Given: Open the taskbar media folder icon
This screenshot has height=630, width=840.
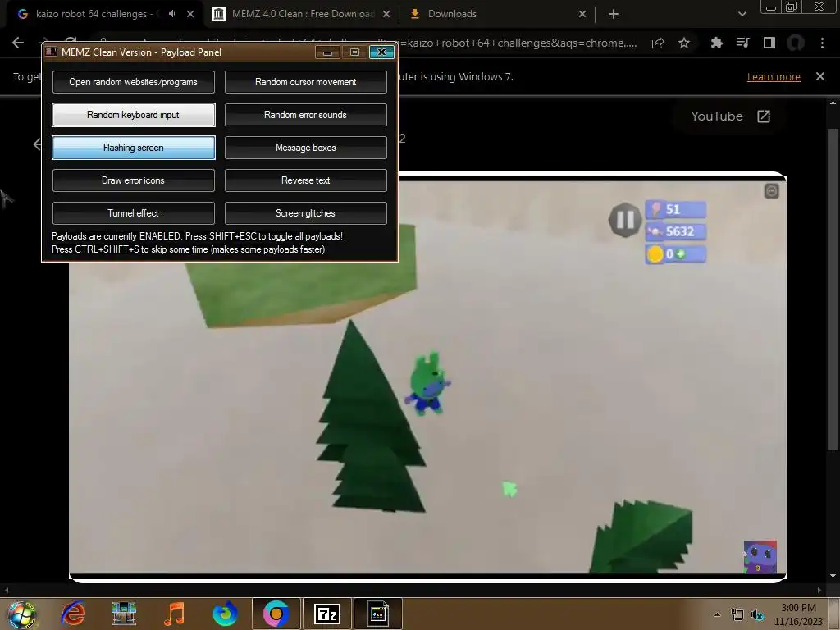Looking at the screenshot, I should (124, 614).
